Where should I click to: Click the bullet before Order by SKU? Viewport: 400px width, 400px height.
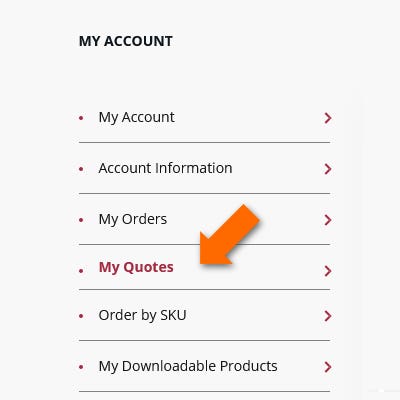coord(81,316)
